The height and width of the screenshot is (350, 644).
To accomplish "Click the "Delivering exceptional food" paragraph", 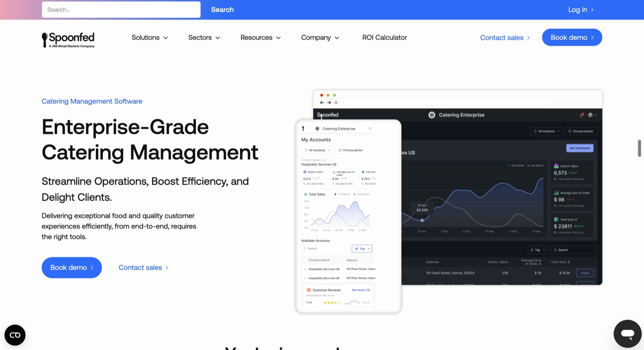I will coord(119,226).
